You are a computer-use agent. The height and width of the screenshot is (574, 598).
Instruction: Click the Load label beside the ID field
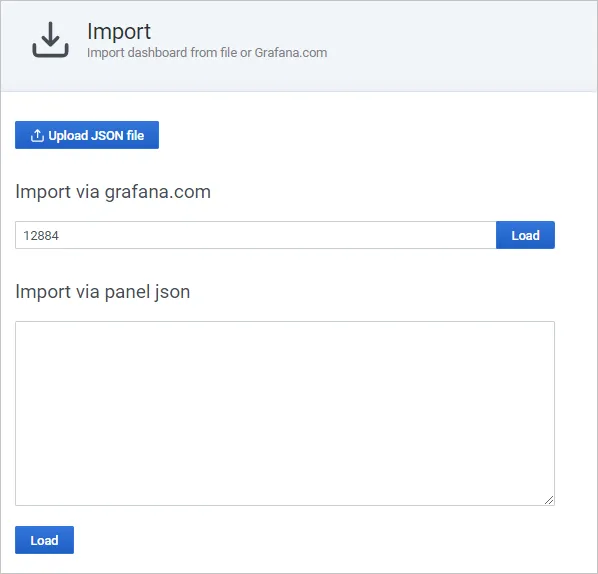pyautogui.click(x=525, y=235)
